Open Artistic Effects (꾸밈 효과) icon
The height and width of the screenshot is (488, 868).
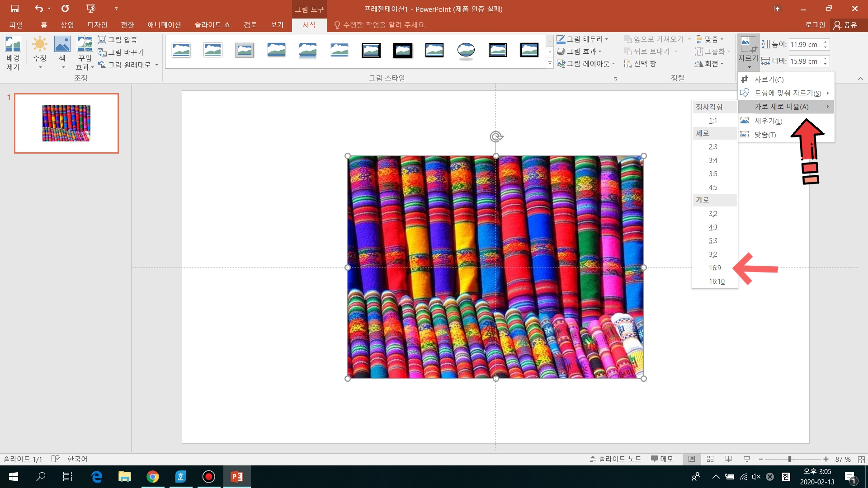click(x=85, y=45)
